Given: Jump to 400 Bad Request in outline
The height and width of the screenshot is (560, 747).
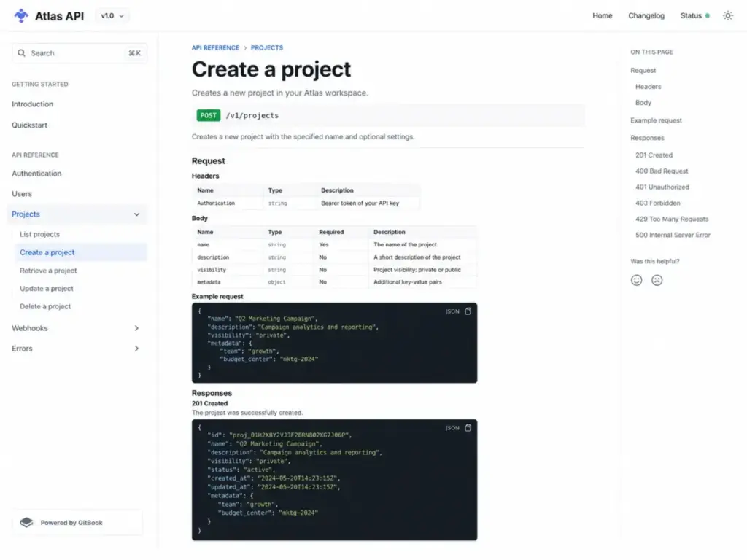Looking at the screenshot, I should tap(662, 171).
